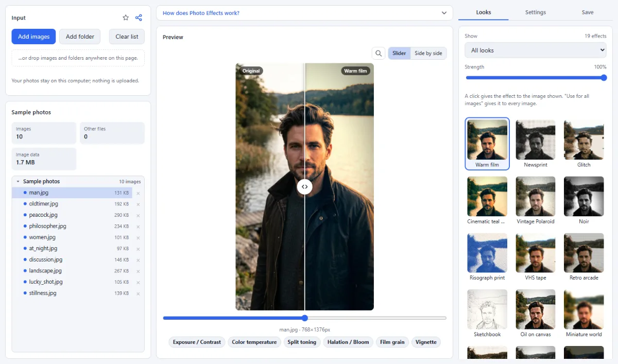
Task: Open the Settings tab
Action: pos(536,12)
